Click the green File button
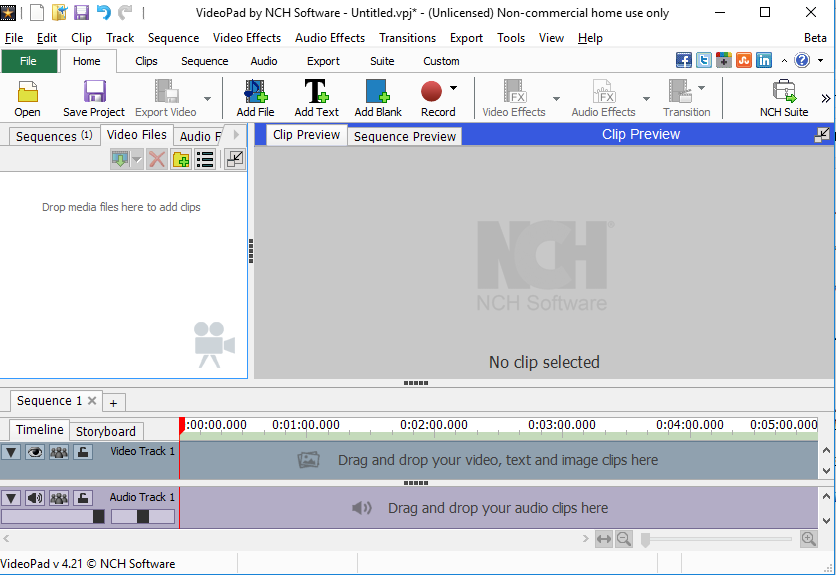The image size is (836, 575). point(29,61)
